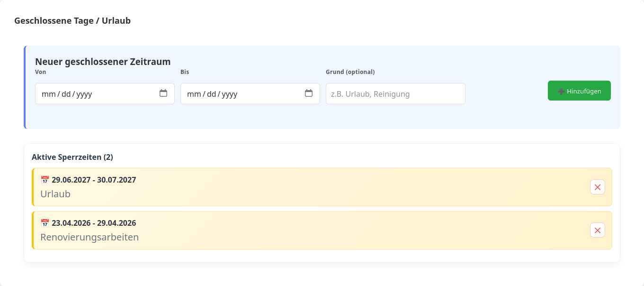The height and width of the screenshot is (286, 644).
Task: Click the red X icon on the Renovierungsarbeiten entry
Action: tap(597, 230)
